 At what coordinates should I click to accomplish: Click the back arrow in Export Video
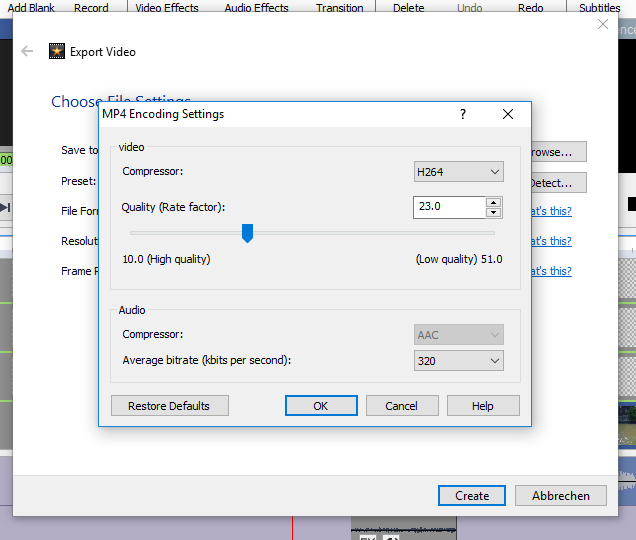coord(27,52)
